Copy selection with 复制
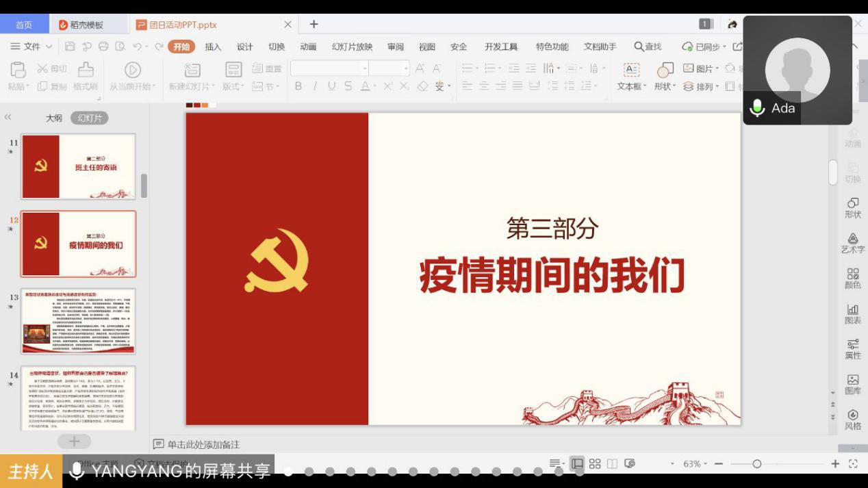868x488 pixels. pos(52,86)
